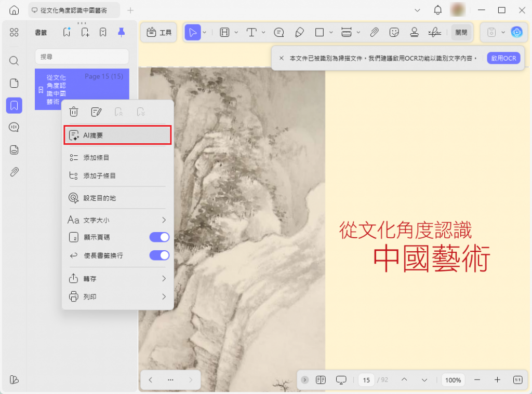Toggle 顯示頁碼 switch off
The image size is (532, 394).
(159, 237)
